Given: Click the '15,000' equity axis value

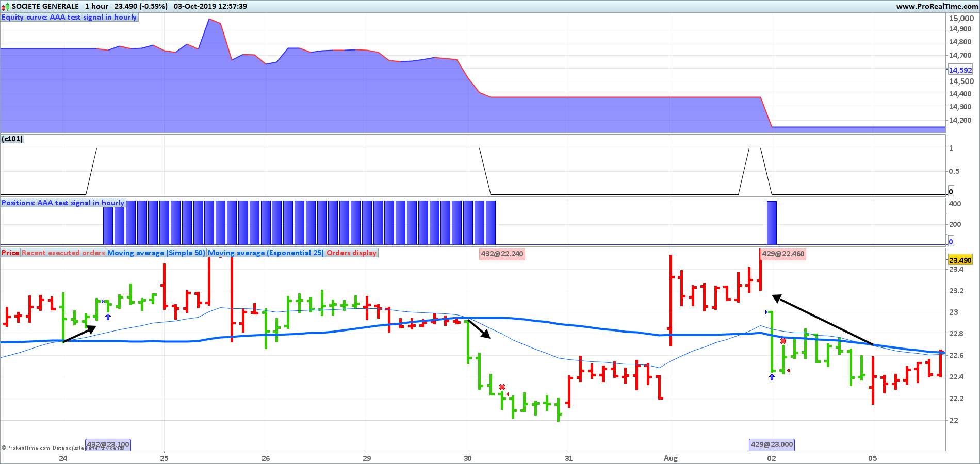Looking at the screenshot, I should 961,19.
